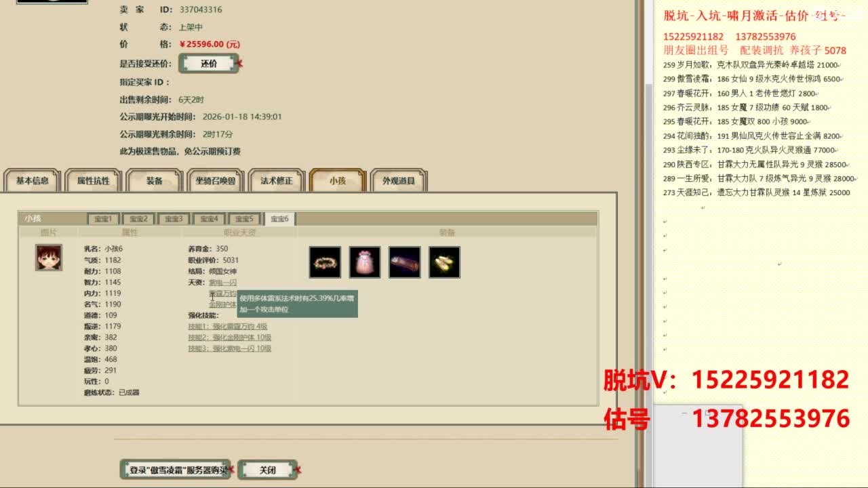Screen dimensions: 868x488
Task: Click the 结局 倾国女神 text
Action: tap(212, 271)
